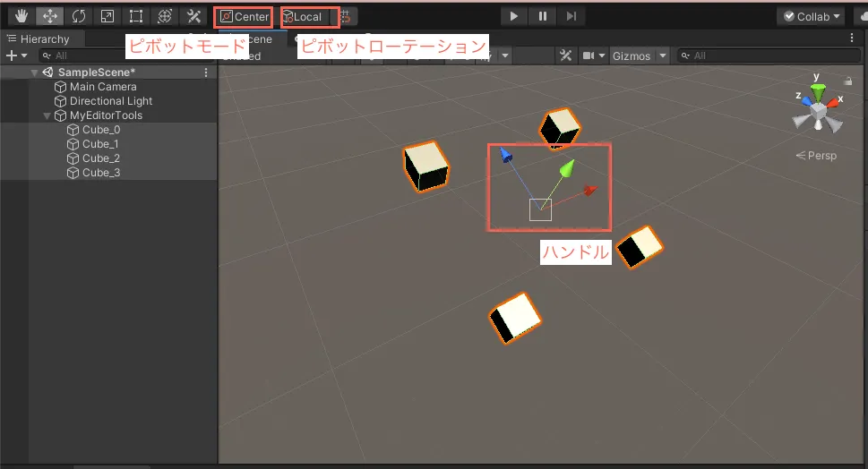Select Directional Light object
Viewport: 868px width, 469px height.
pos(111,101)
